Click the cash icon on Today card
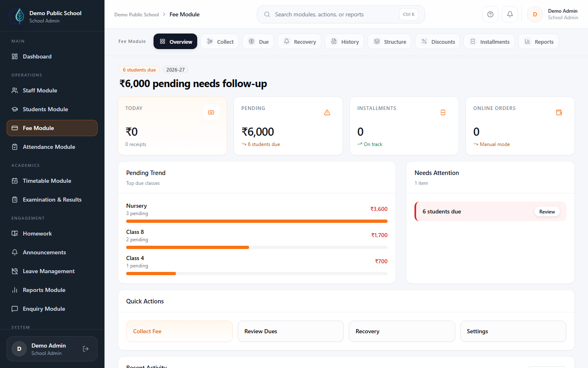The image size is (588, 368). click(x=211, y=112)
